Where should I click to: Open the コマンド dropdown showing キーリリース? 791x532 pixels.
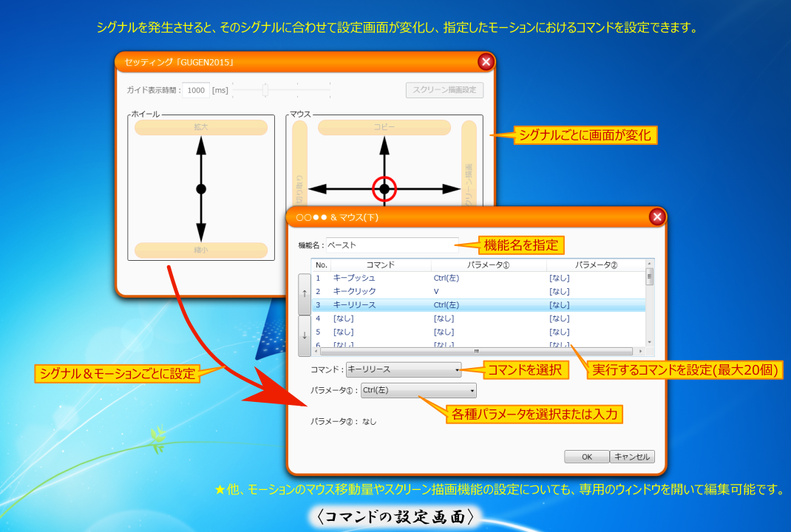pos(404,369)
